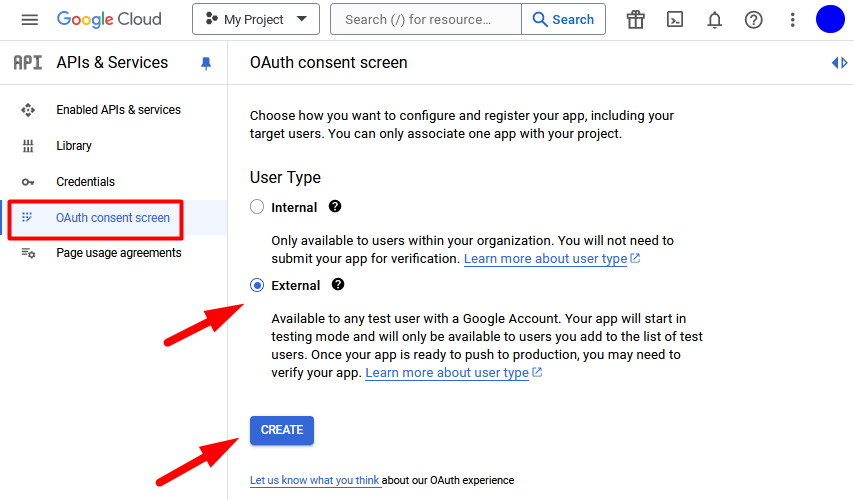Screen dimensions: 854x500
Task: Click the project icon in My Project selector
Action: [x=212, y=19]
